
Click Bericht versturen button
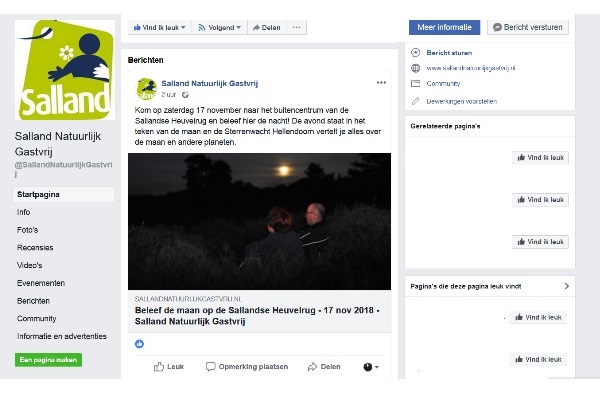click(528, 27)
